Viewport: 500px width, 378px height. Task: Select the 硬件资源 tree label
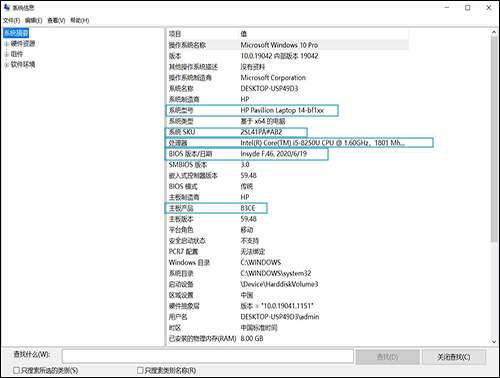(23, 44)
